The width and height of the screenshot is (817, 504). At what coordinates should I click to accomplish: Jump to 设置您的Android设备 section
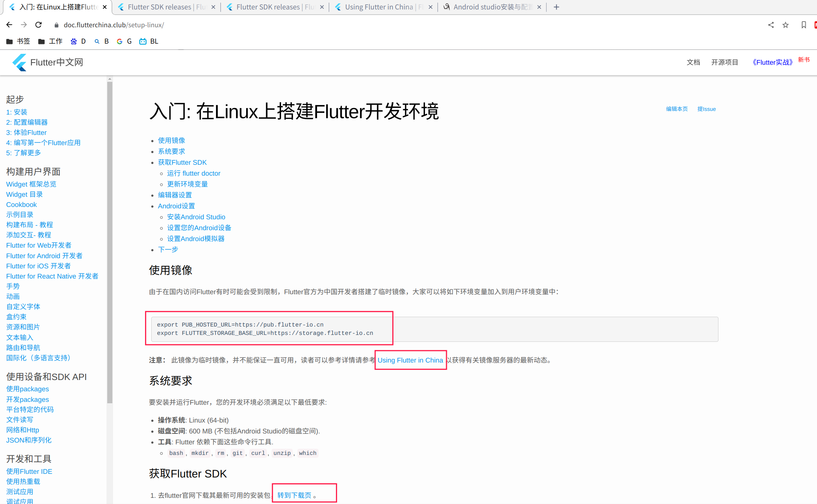[199, 228]
